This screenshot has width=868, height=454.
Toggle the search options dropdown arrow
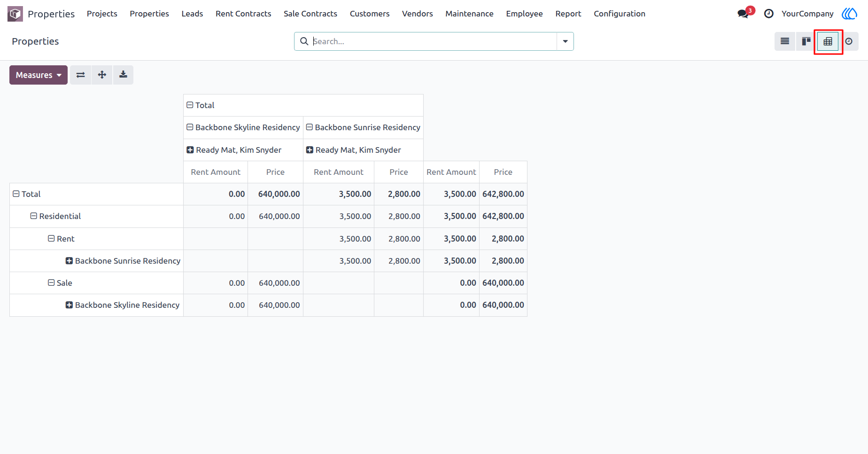click(565, 41)
